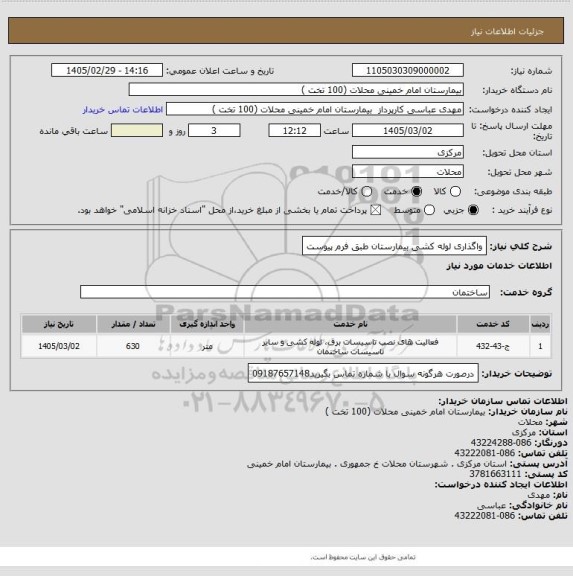Click the نام خدمت column header
Screen dimensions: 573x576
pos(350,324)
